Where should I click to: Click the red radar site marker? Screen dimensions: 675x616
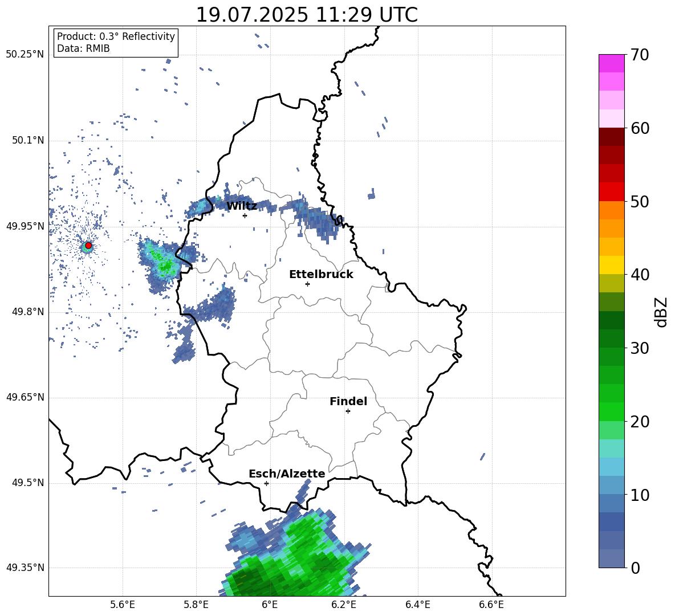coord(88,246)
